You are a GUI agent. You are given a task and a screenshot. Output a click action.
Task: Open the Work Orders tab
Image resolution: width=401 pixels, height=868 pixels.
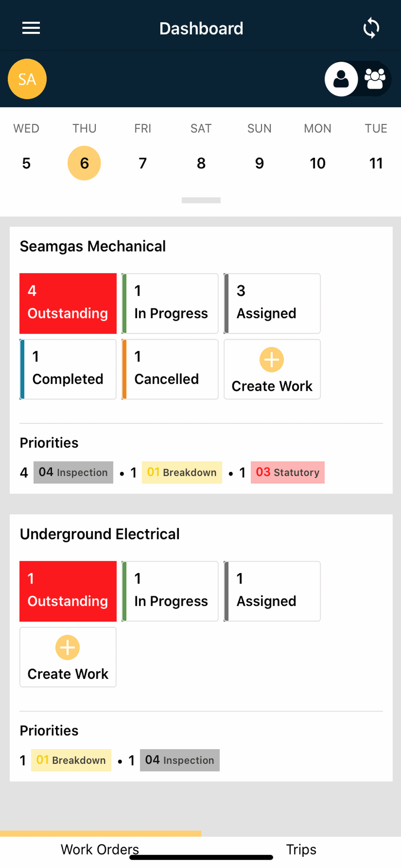click(x=100, y=850)
